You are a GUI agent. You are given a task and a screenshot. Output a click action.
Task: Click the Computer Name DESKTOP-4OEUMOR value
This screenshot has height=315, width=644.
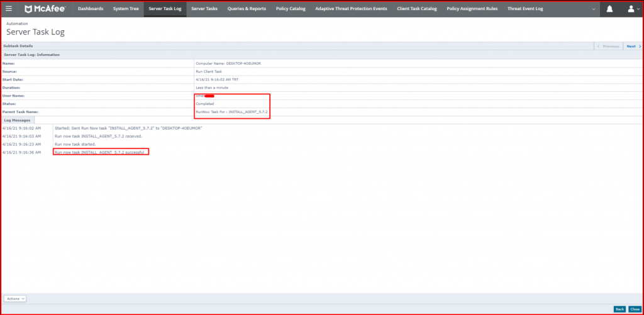[228, 64]
